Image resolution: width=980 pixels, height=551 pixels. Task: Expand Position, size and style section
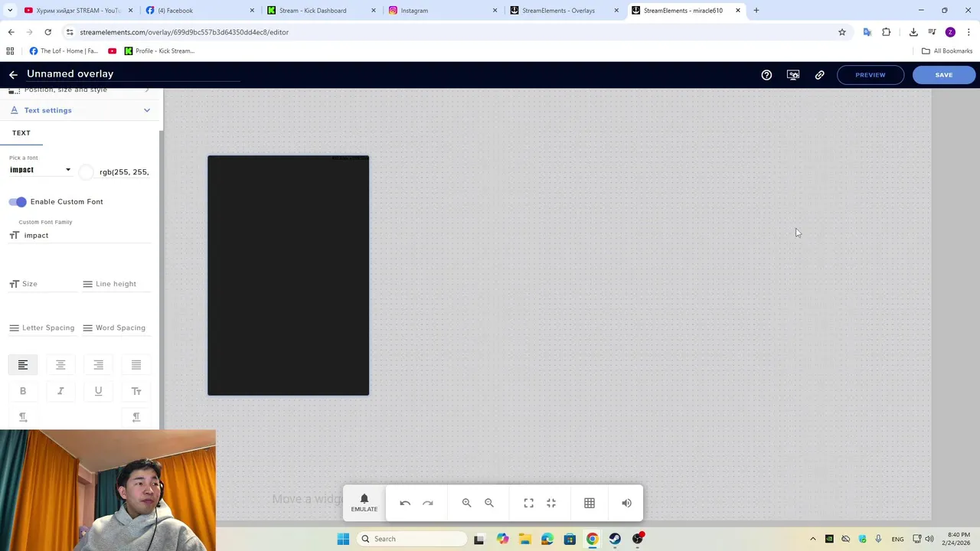coord(80,90)
